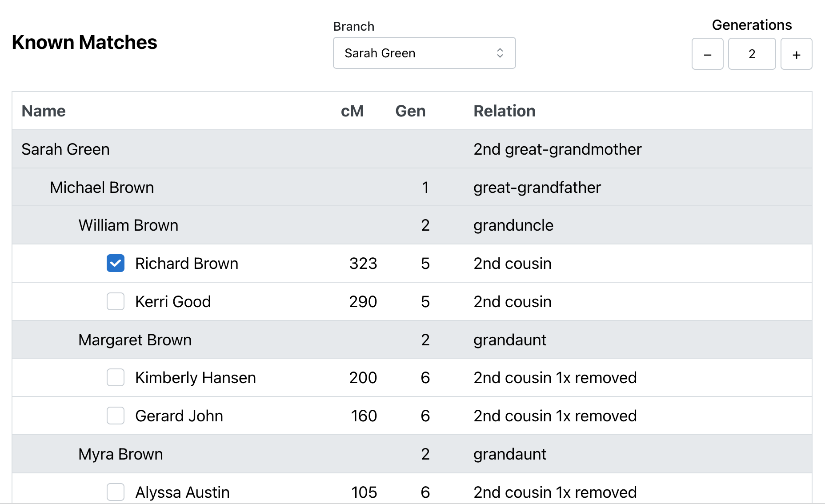Click the up-down chevron in Branch selector
The width and height of the screenshot is (825, 504).
500,53
